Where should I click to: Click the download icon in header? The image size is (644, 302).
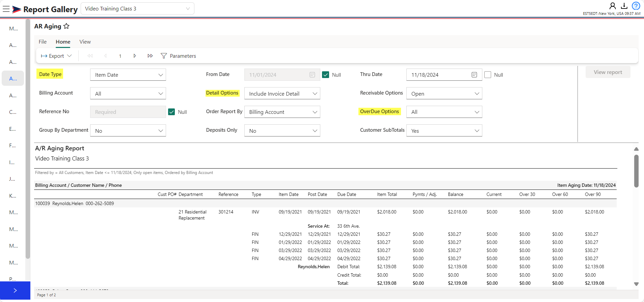tap(624, 6)
